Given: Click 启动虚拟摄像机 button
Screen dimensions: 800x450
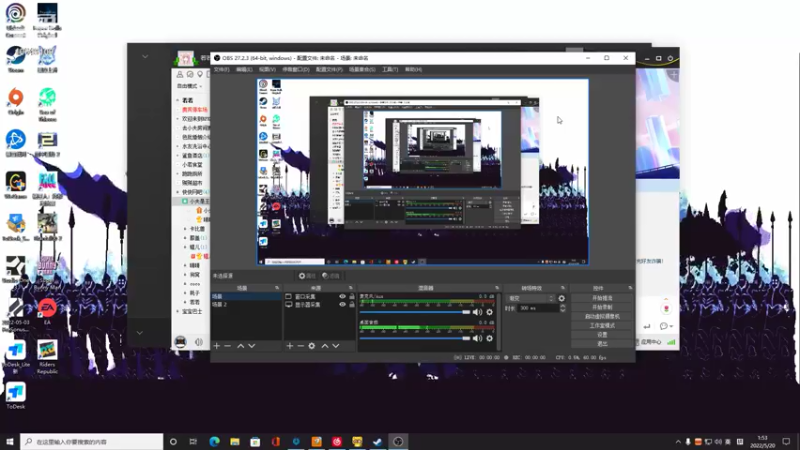Looking at the screenshot, I should (602, 316).
